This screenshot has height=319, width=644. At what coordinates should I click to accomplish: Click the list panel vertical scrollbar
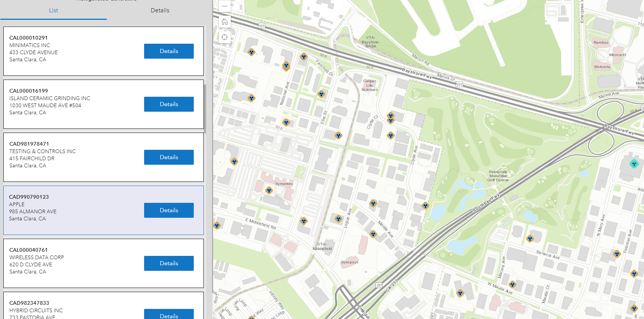[x=205, y=108]
